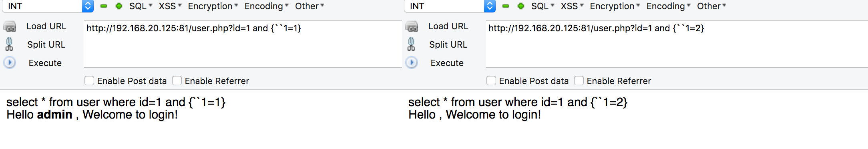
Task: Open the Encoding menu in left HackBar
Action: pyautogui.click(x=267, y=6)
